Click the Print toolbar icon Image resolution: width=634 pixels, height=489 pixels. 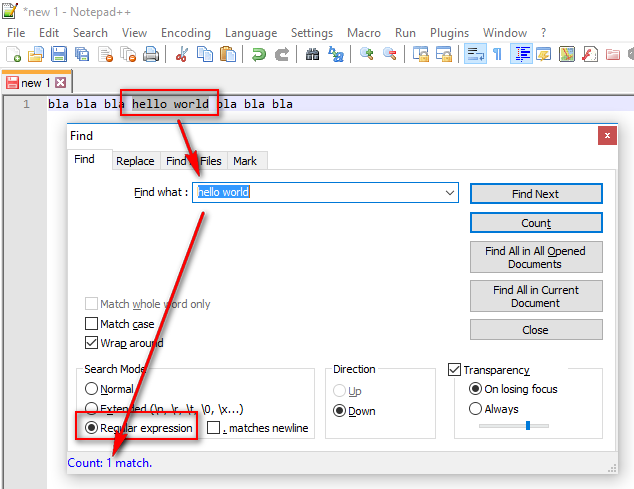[x=151, y=54]
